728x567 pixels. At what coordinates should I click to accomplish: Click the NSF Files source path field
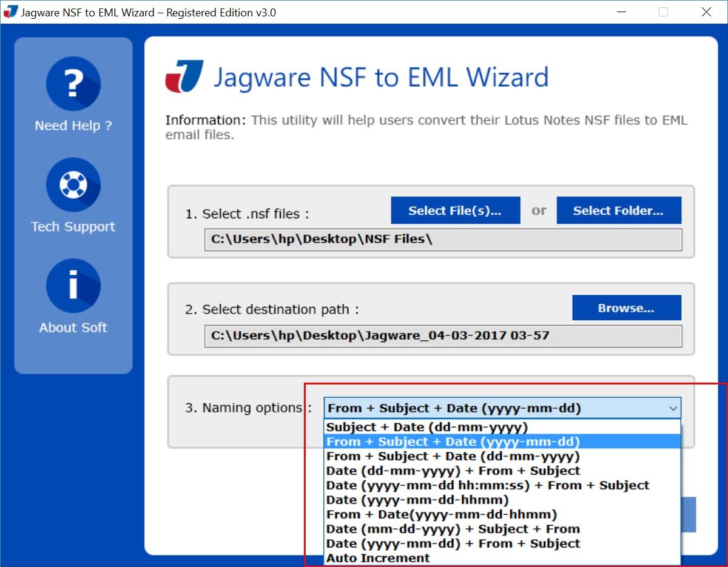[x=443, y=240]
